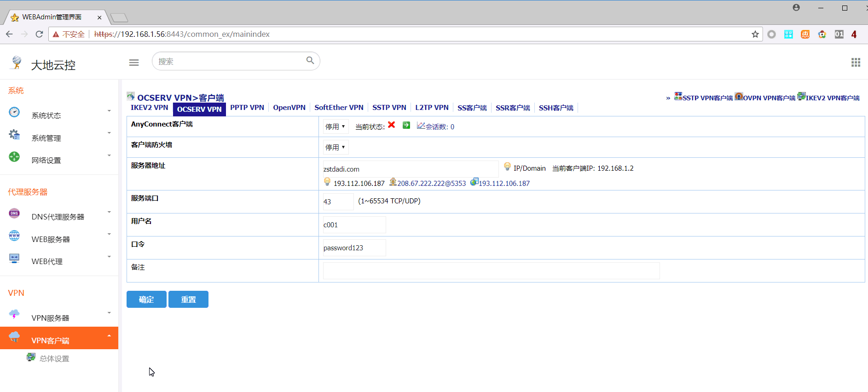Screen dimensions: 868x392
Task: Switch to the OpenVPN tab
Action: 289,108
